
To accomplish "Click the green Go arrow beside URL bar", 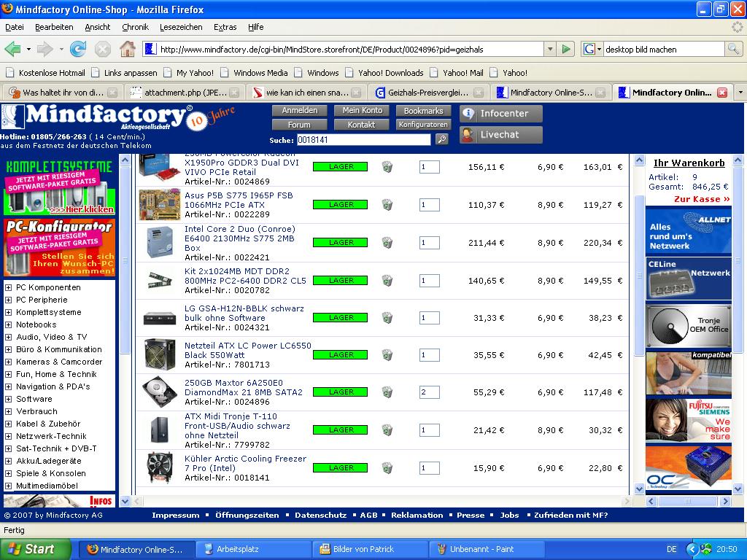I will 565,49.
